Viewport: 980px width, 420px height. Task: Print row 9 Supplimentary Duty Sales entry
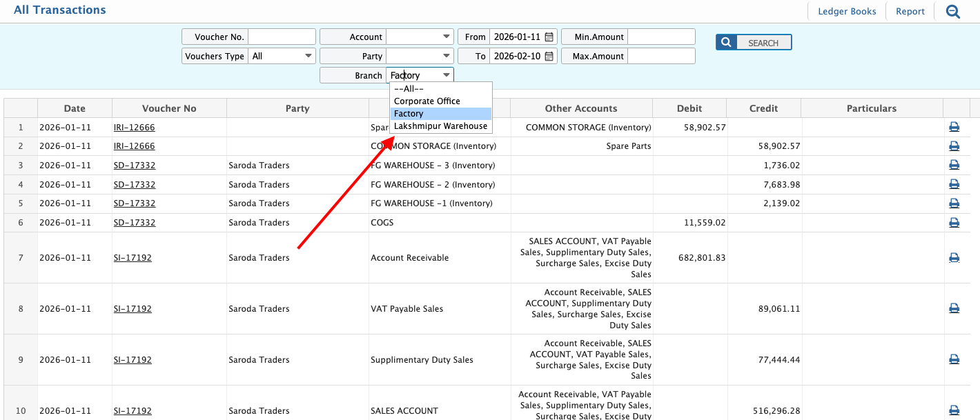(954, 359)
